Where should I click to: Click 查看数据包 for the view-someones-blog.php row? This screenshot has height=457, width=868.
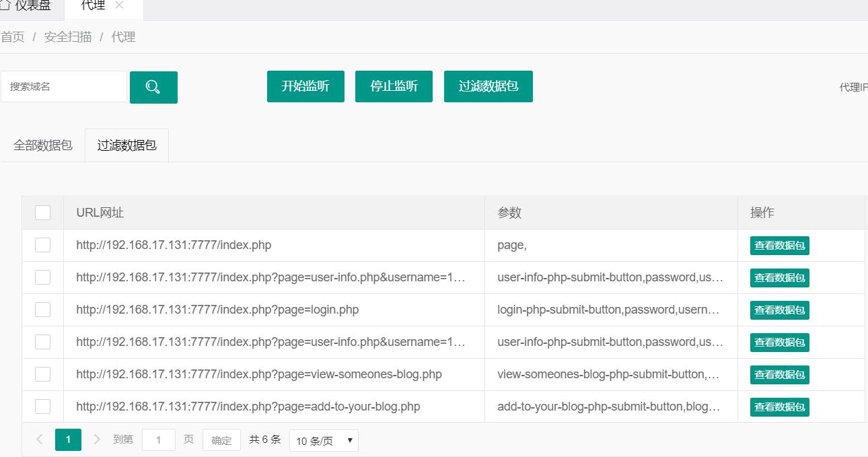coord(779,375)
